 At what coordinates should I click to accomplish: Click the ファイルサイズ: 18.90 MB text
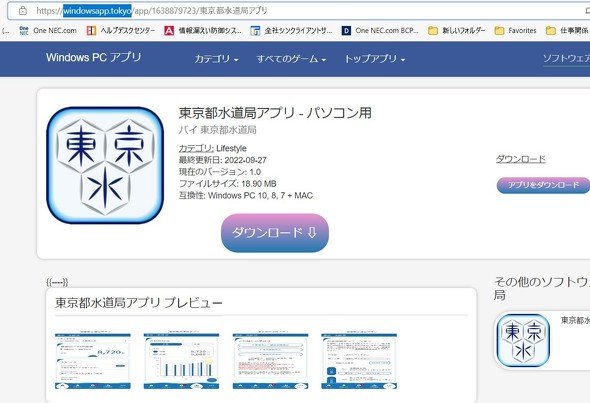228,184
